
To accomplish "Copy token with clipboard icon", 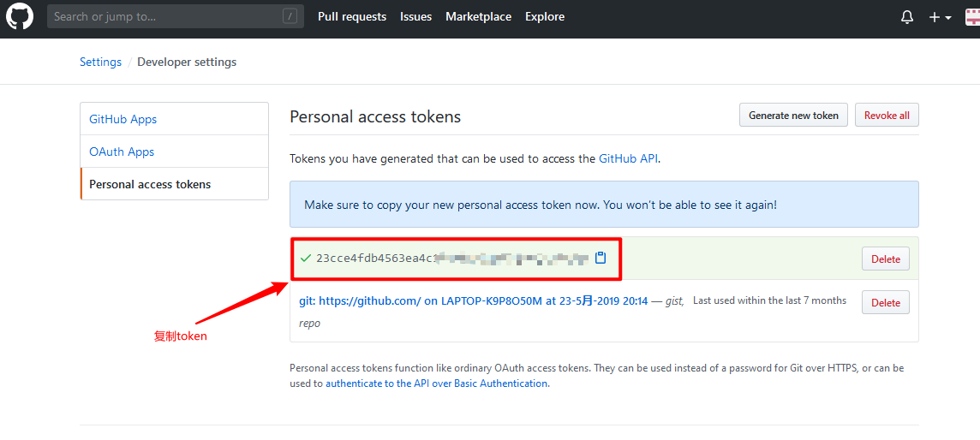I will click(x=601, y=258).
